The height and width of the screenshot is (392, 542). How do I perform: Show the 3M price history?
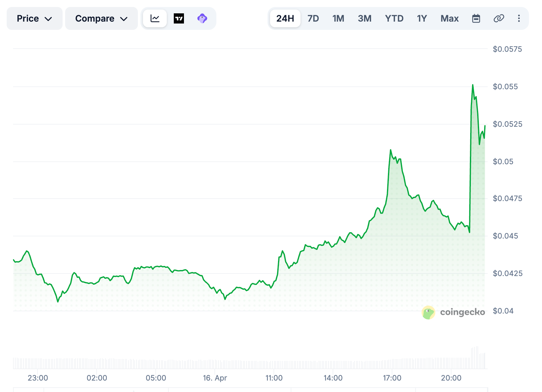pos(364,18)
